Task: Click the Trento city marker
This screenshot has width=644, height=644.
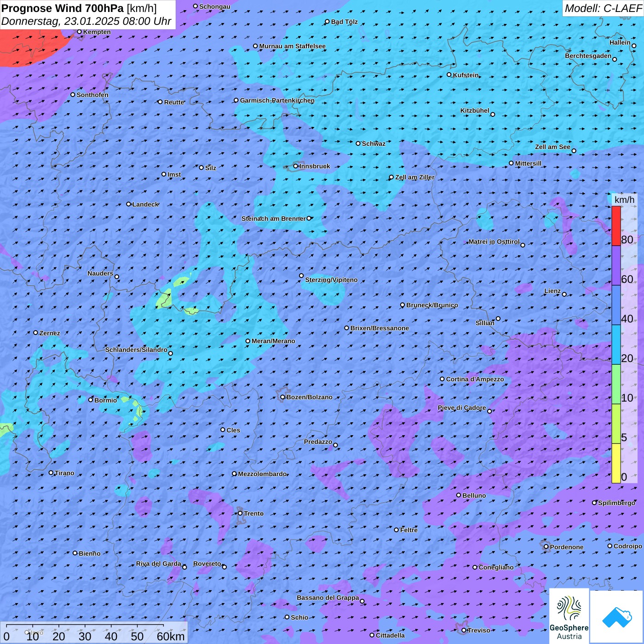Action: point(240,513)
